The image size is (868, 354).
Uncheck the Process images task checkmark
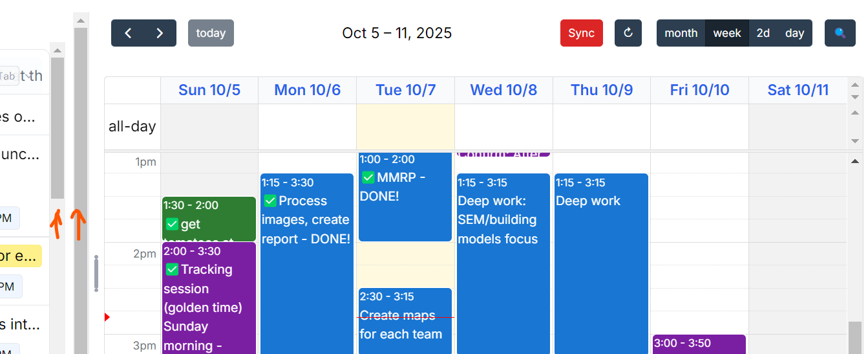270,201
